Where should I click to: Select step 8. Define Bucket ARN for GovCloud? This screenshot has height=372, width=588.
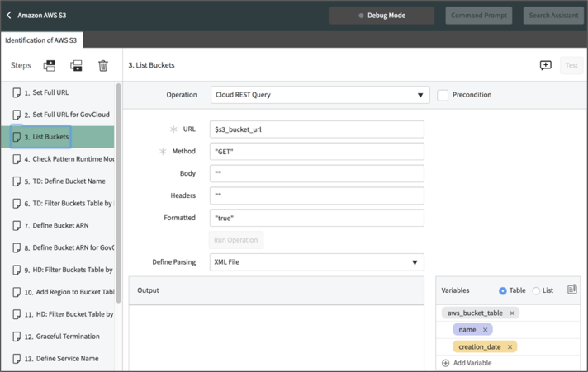(58, 247)
